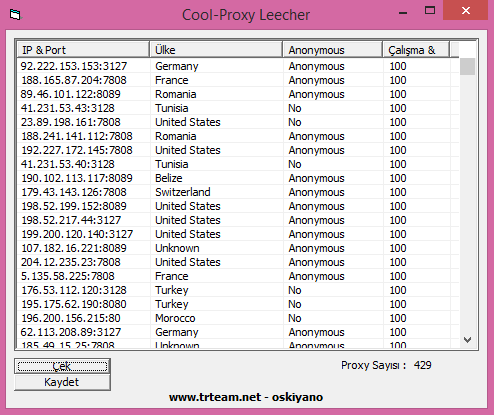
Task: Click the Anonymous column header
Action: tap(333, 50)
